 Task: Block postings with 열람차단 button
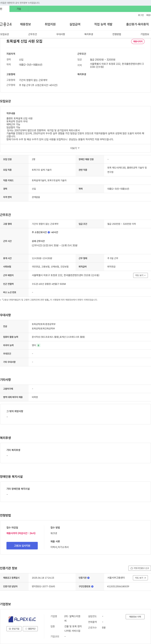(30, 629)
